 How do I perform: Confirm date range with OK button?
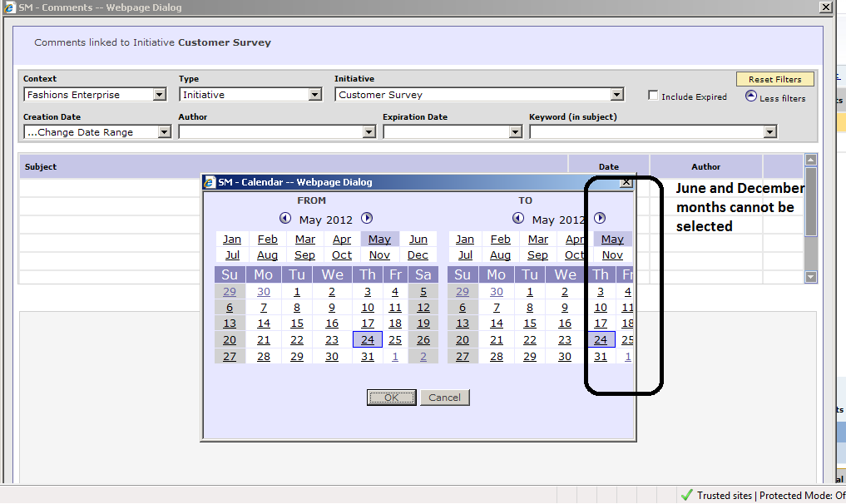pos(392,398)
